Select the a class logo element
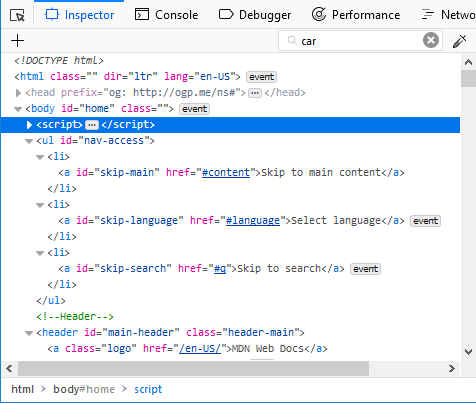Viewport: 476px width, 403px height. [x=187, y=349]
